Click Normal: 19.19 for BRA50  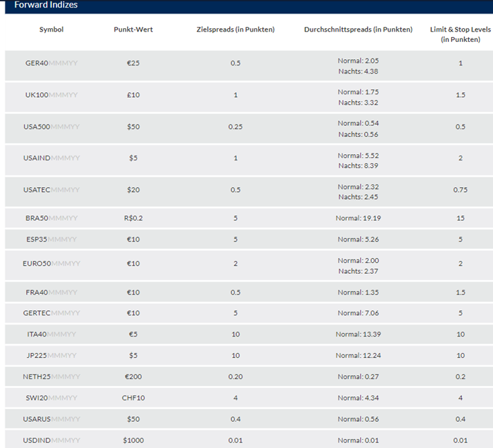pyautogui.click(x=358, y=218)
